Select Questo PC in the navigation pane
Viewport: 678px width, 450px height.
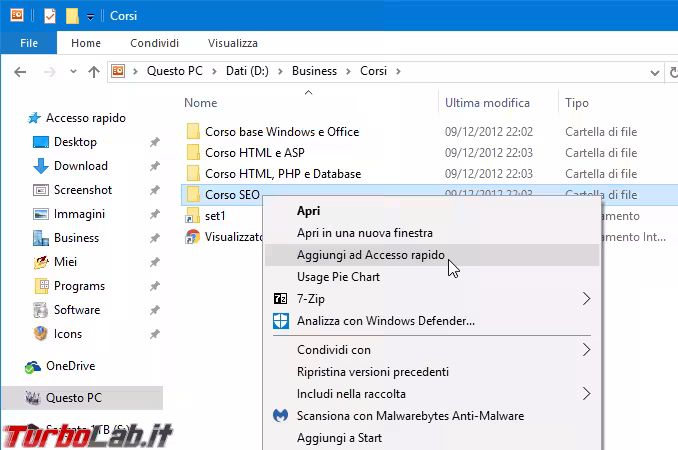(82, 398)
